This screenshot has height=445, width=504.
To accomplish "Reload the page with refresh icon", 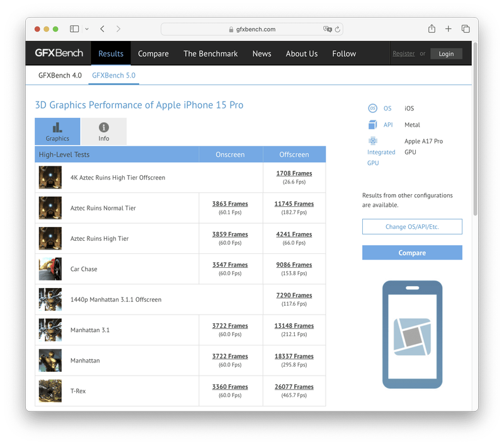I will point(338,29).
